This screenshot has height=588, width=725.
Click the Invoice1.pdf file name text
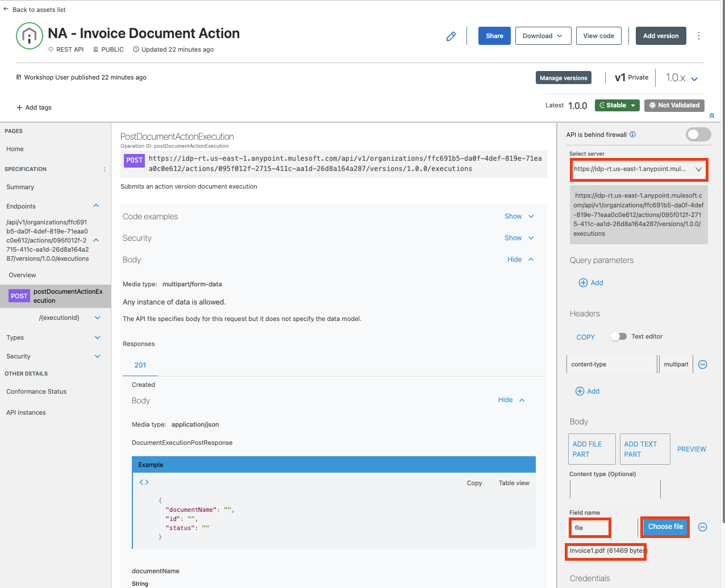click(608, 551)
